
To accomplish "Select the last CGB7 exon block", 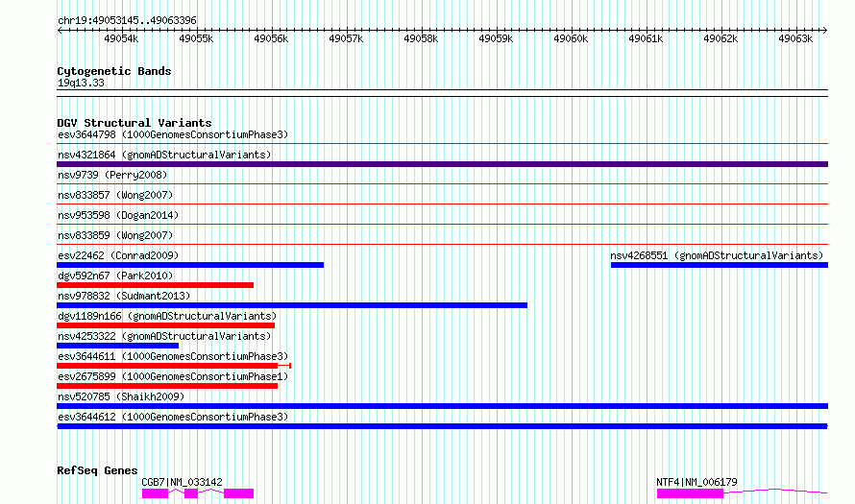I will [x=239, y=493].
